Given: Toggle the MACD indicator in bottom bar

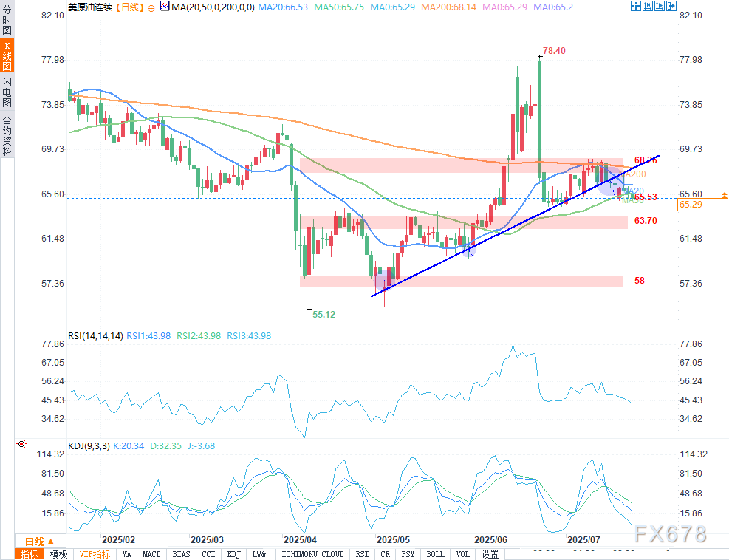Looking at the screenshot, I should click(x=151, y=554).
